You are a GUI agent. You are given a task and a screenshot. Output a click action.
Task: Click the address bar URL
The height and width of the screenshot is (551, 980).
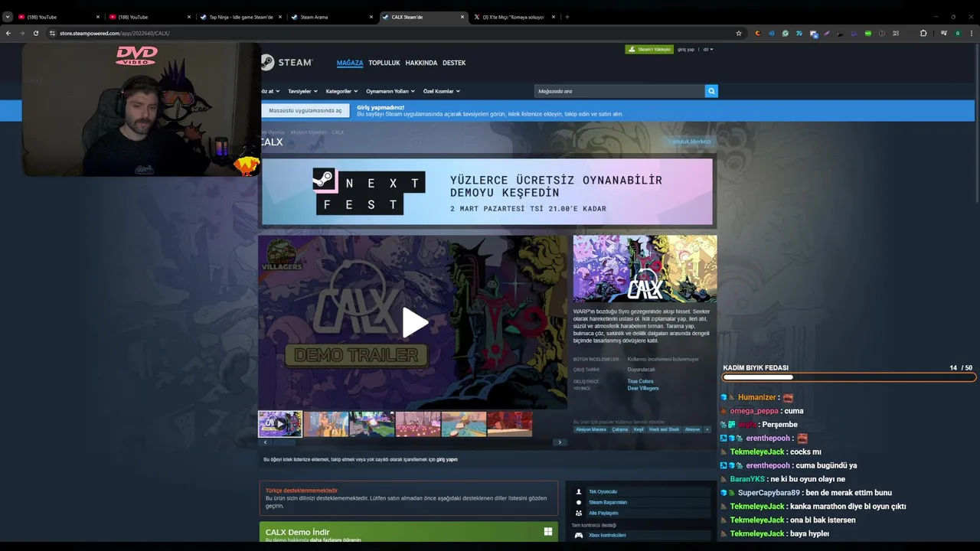coord(115,33)
